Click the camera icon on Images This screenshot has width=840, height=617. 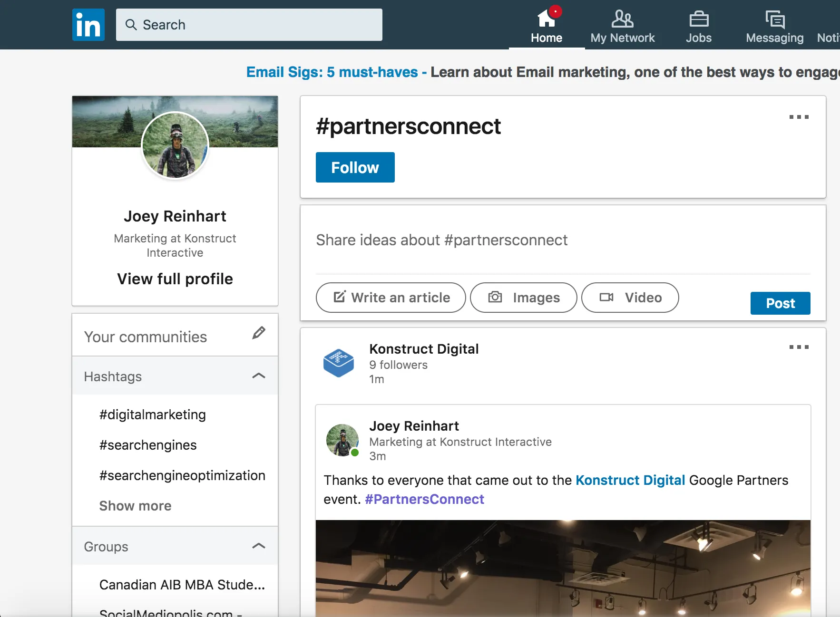(495, 297)
